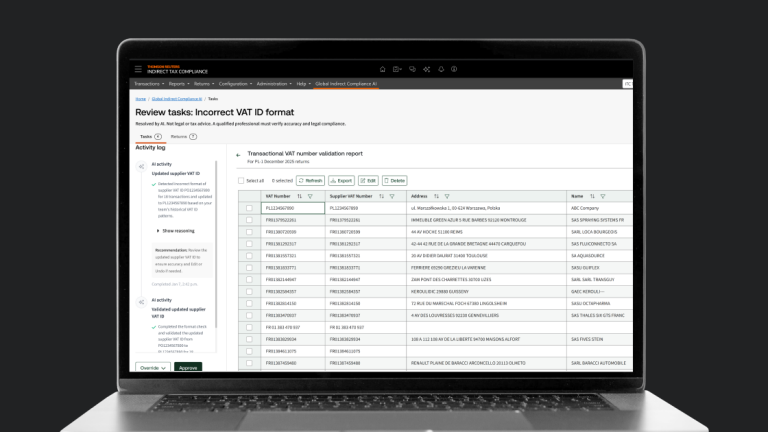Image resolution: width=768 pixels, height=432 pixels.
Task: Click address 4 AV DES LOUVRESSES 92230 GENNEVILLIERS
Action: (x=486, y=315)
